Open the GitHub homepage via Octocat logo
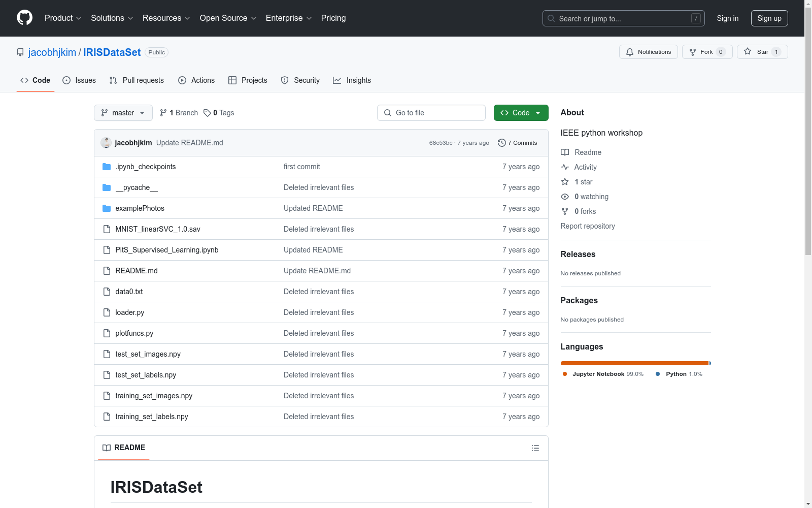This screenshot has height=508, width=812. coord(25,18)
